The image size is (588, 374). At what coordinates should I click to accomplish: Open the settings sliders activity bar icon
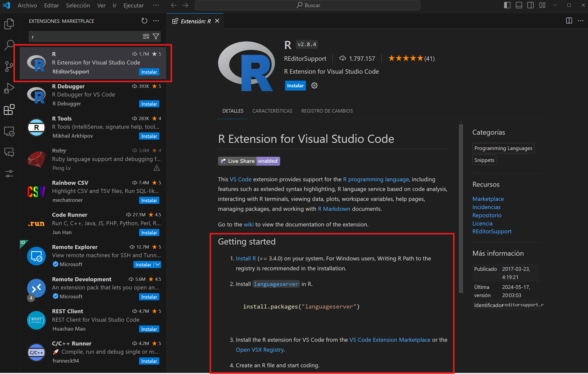9,174
